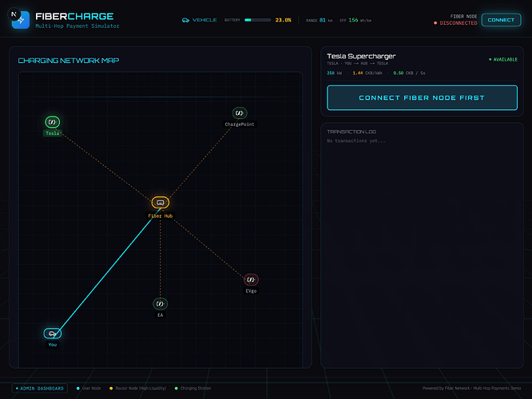This screenshot has height=399, width=532.
Task: Click the EFF 156 Wh/km readout
Action: 355,20
